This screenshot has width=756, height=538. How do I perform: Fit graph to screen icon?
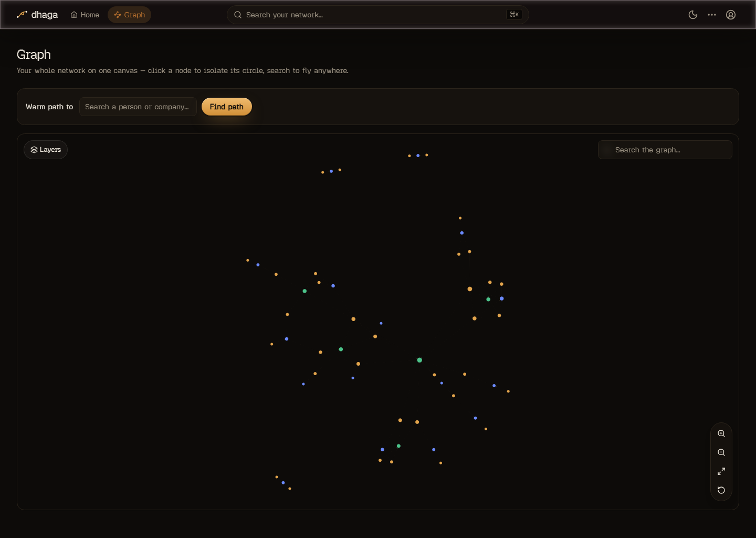[721, 471]
